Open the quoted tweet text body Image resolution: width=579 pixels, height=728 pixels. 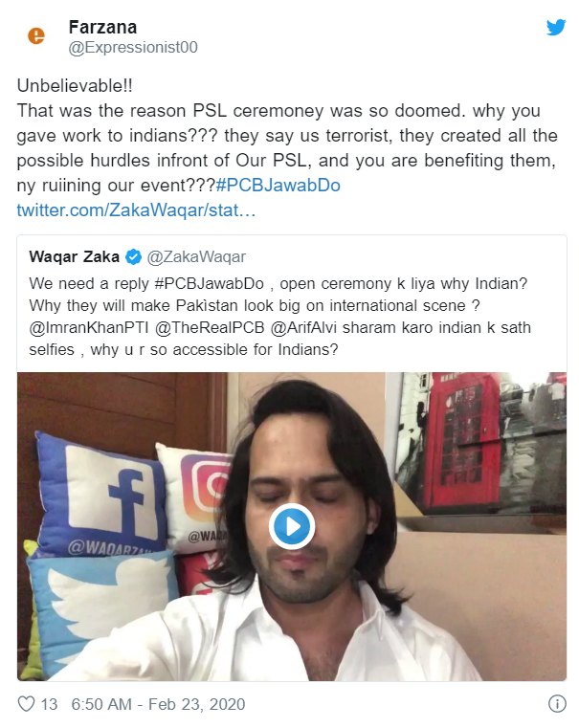[x=280, y=317]
